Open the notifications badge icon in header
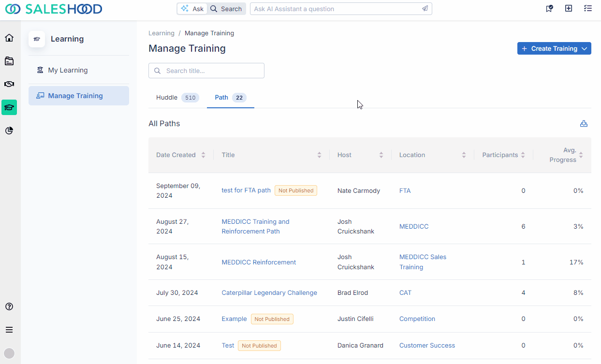Screen dimensions: 601x364 pos(549,8)
